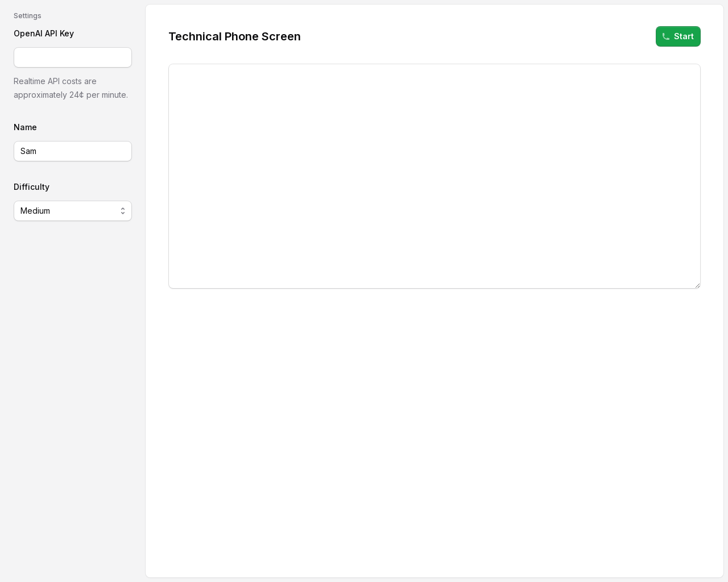This screenshot has height=582, width=728.
Task: Open the Difficulty dropdown showing Medium
Action: pyautogui.click(x=73, y=211)
